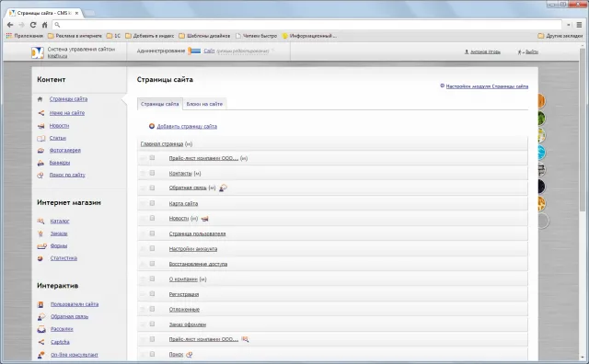Screen dimensions: 589x364
Task: Open Настройки модуля Страницы сайта link
Action: (x=487, y=86)
